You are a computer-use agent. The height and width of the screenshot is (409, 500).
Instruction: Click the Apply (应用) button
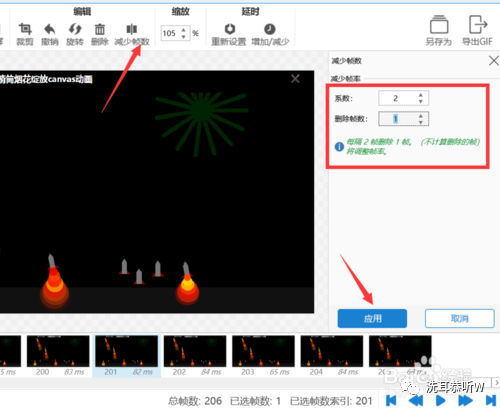(372, 318)
